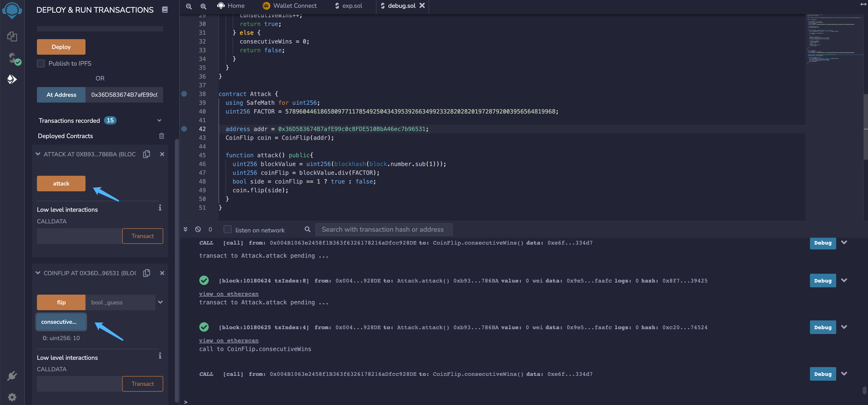Click the Transactions recorded count badge 15
Image resolution: width=868 pixels, height=405 pixels.
click(110, 120)
